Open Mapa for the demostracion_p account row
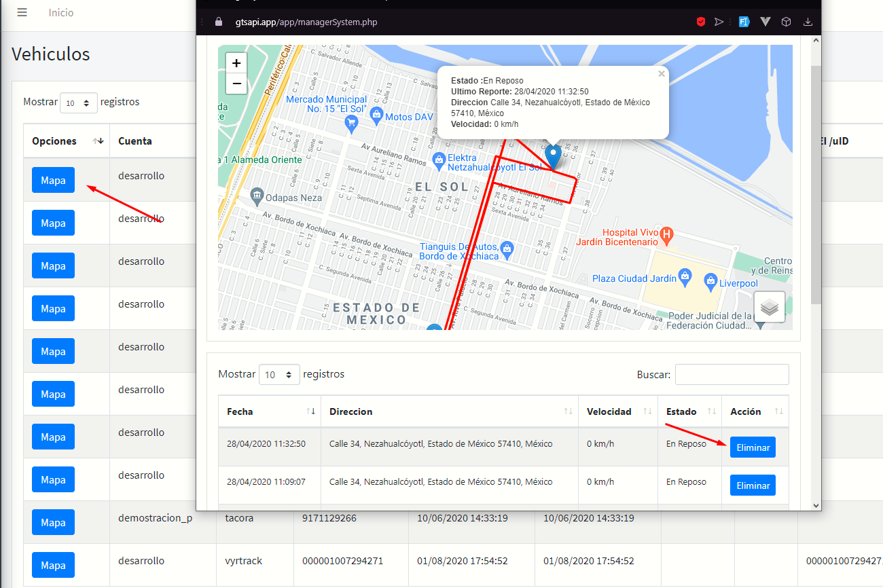 (53, 523)
